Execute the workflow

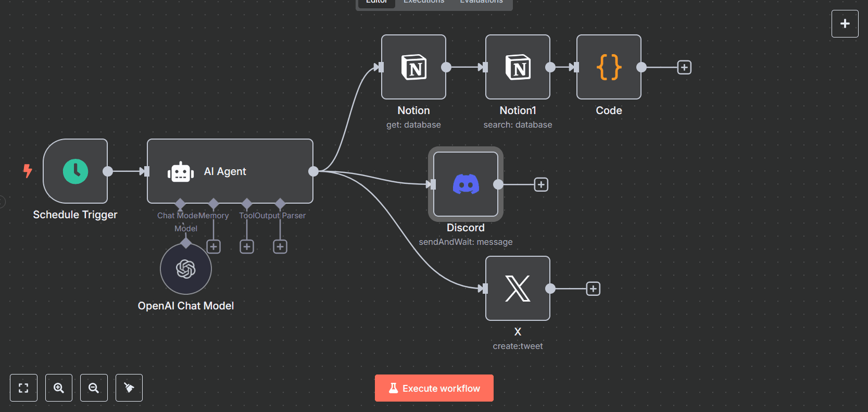click(434, 388)
